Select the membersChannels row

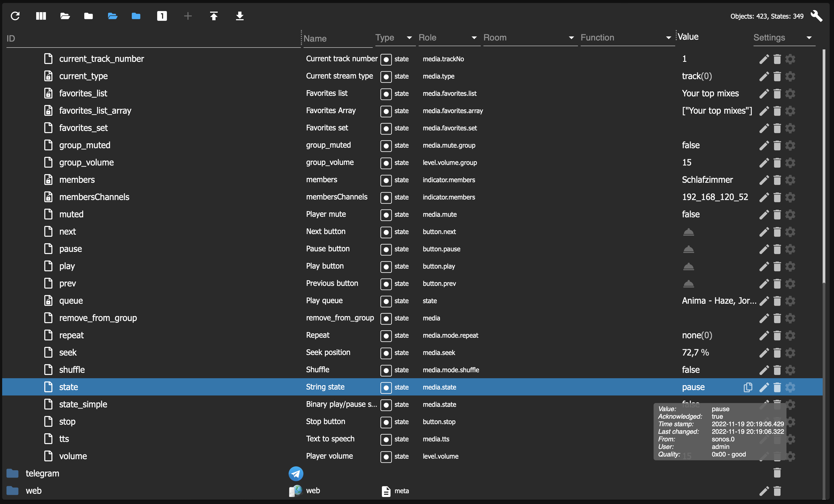pyautogui.click(x=412, y=197)
